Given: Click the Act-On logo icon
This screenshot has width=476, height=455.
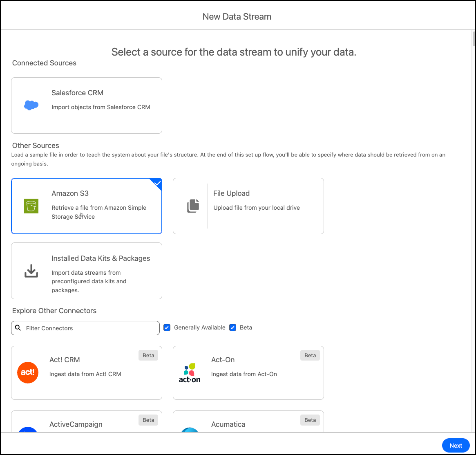Looking at the screenshot, I should [x=190, y=372].
